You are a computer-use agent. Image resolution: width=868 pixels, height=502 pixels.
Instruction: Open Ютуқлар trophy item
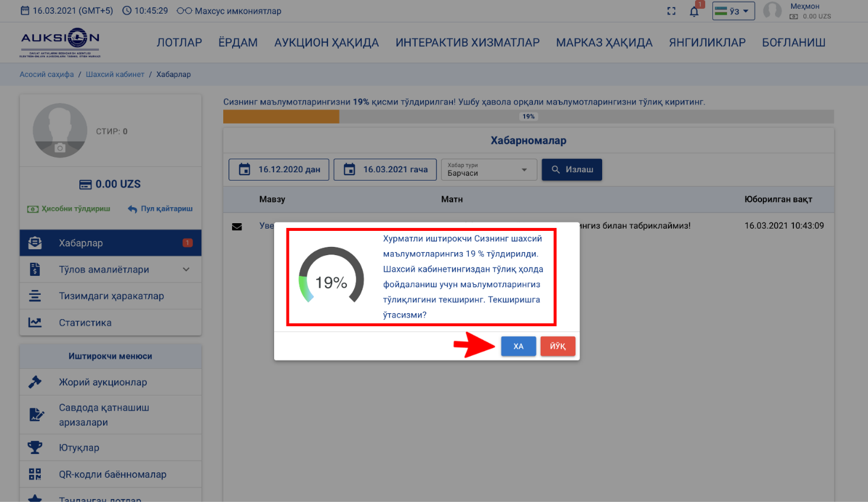click(79, 448)
